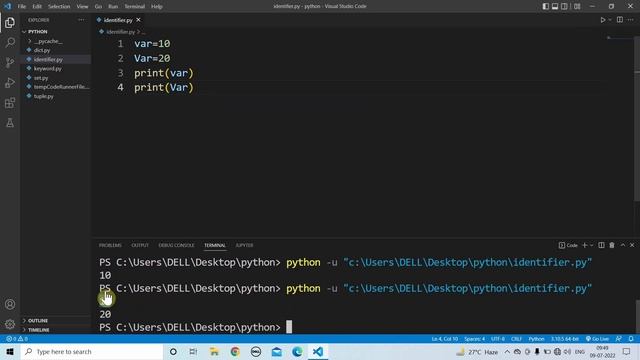Switch to the DEBUG CONSOLE tab

[176, 245]
